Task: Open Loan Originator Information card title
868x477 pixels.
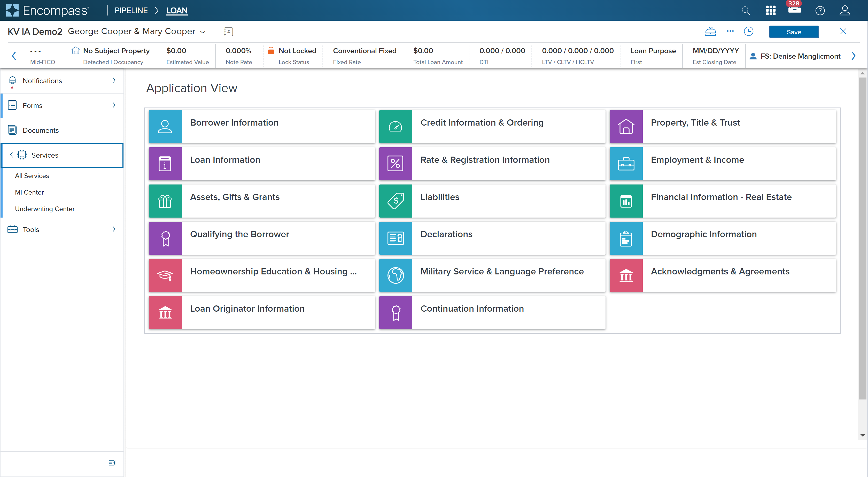Action: point(247,309)
